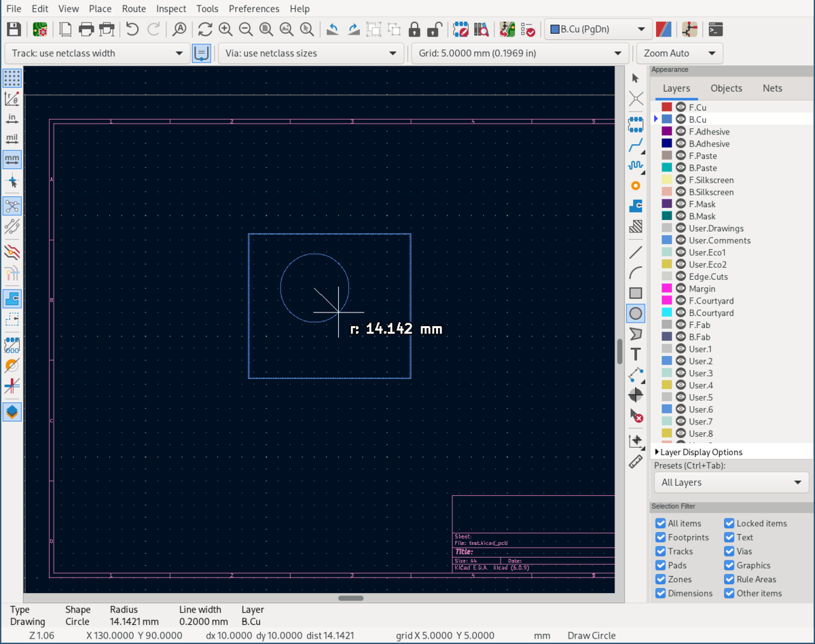Screen dimensions: 815x644
Task: Switch to the Nets tab
Action: click(x=772, y=88)
